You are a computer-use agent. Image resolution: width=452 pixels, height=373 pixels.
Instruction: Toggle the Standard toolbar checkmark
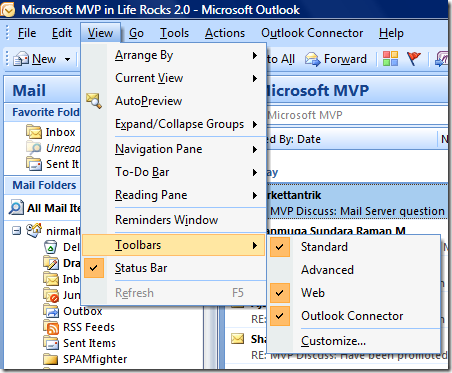click(x=280, y=247)
